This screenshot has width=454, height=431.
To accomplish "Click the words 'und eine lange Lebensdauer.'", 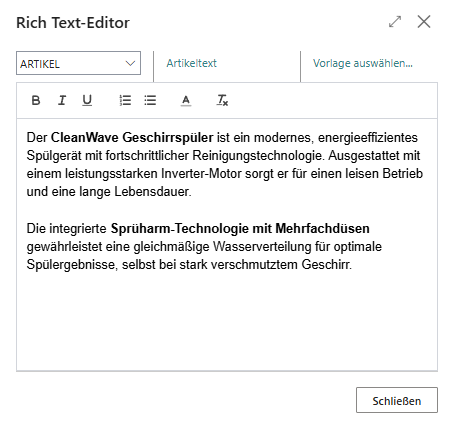I will click(109, 192).
